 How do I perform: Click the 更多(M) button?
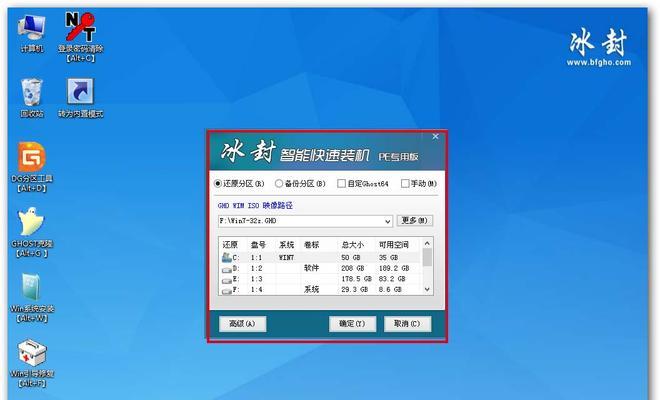(415, 220)
